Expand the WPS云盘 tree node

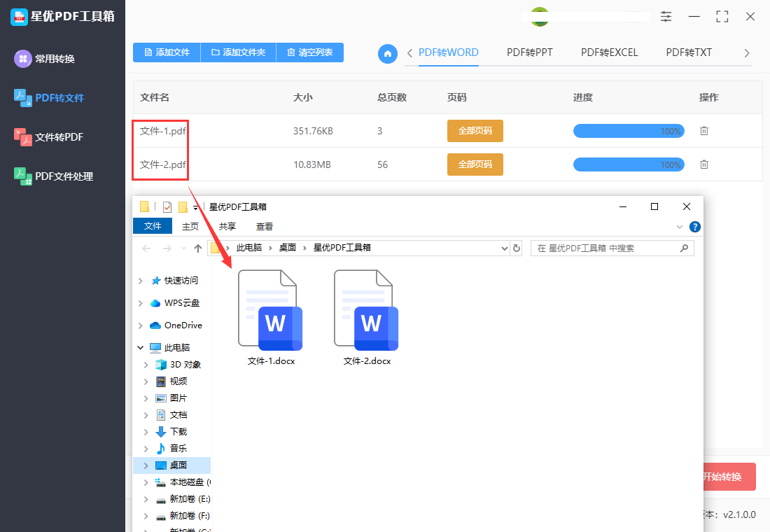pos(141,303)
